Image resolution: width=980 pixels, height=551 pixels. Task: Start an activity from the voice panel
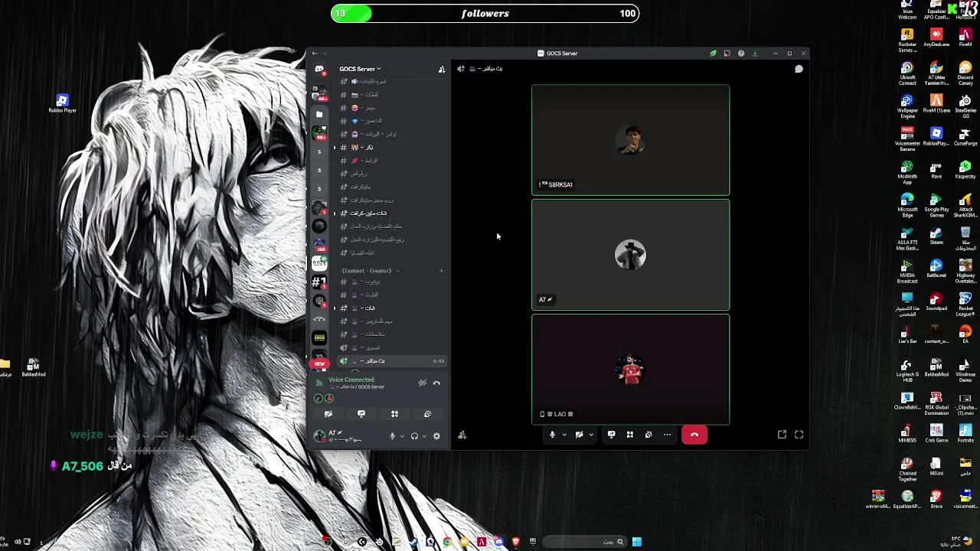pyautogui.click(x=394, y=414)
